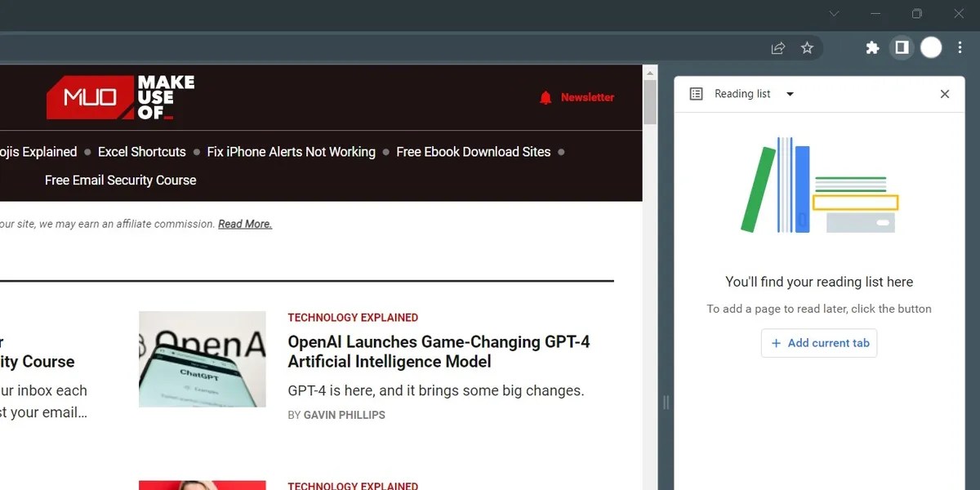Bookmark this page using the star icon
This screenshot has width=980, height=490.
(x=808, y=47)
